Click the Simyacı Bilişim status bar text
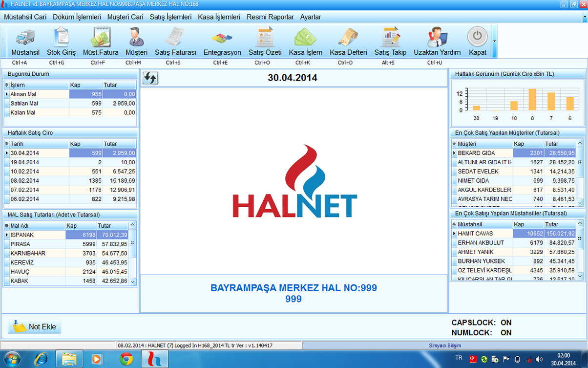 point(445,346)
